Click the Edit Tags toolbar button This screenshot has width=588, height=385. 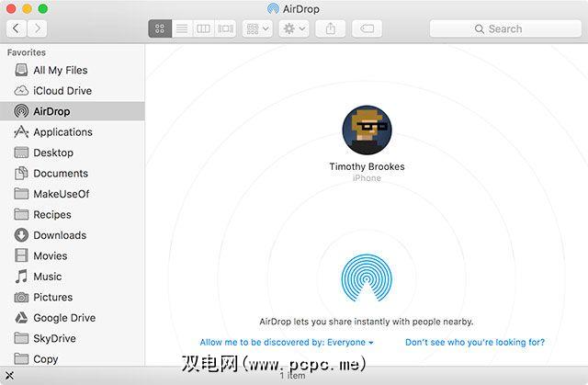[367, 28]
